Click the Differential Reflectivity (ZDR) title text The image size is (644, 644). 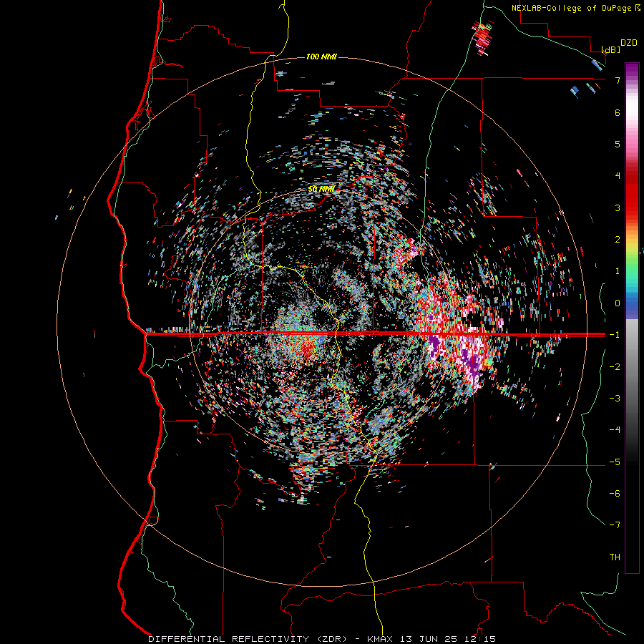click(248, 639)
